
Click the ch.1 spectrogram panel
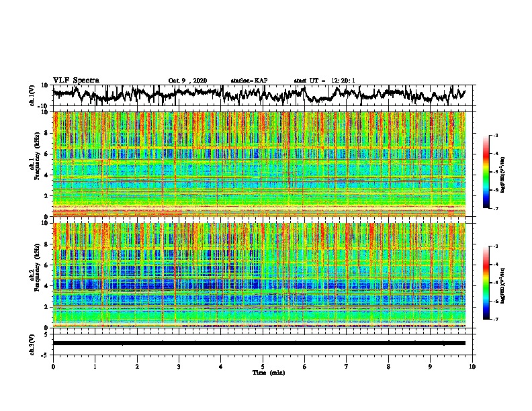point(259,164)
